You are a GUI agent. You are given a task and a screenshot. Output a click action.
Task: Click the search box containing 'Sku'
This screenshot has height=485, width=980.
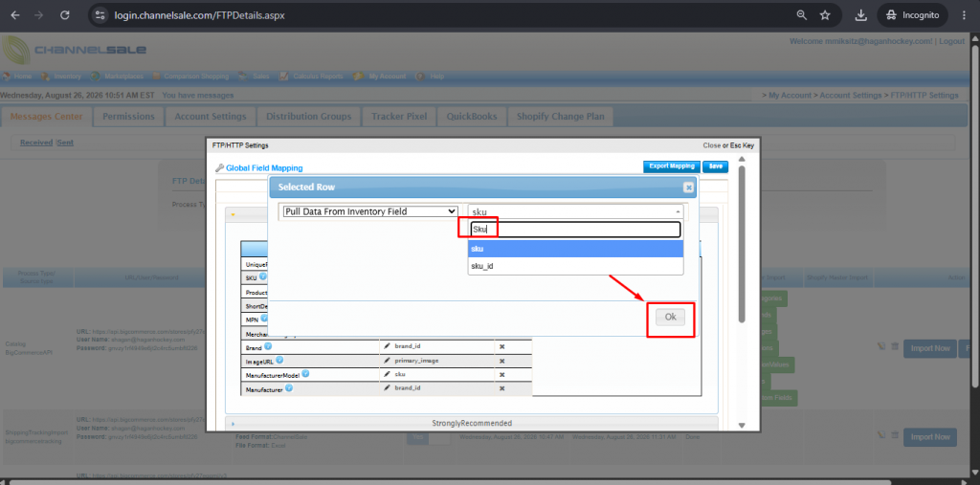point(575,230)
